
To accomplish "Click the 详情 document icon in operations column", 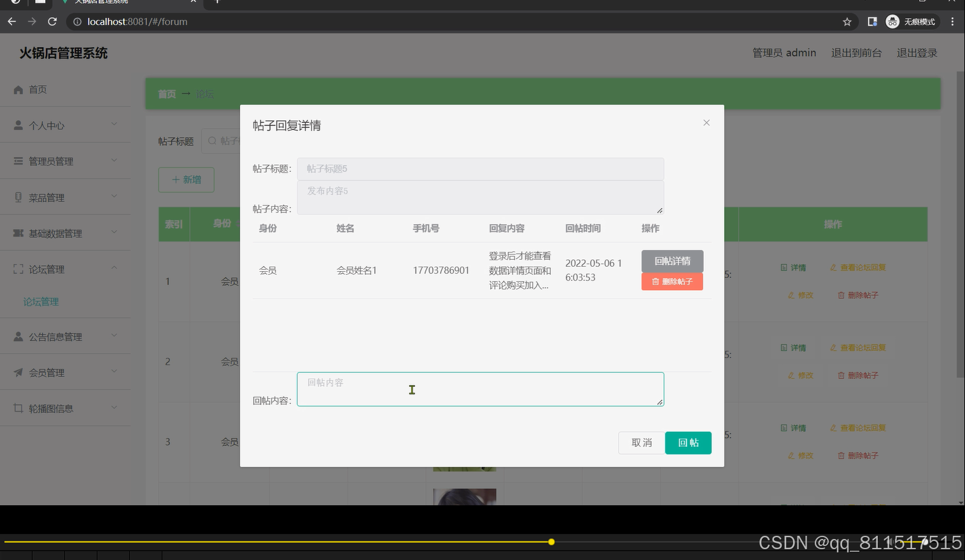I will [x=784, y=267].
